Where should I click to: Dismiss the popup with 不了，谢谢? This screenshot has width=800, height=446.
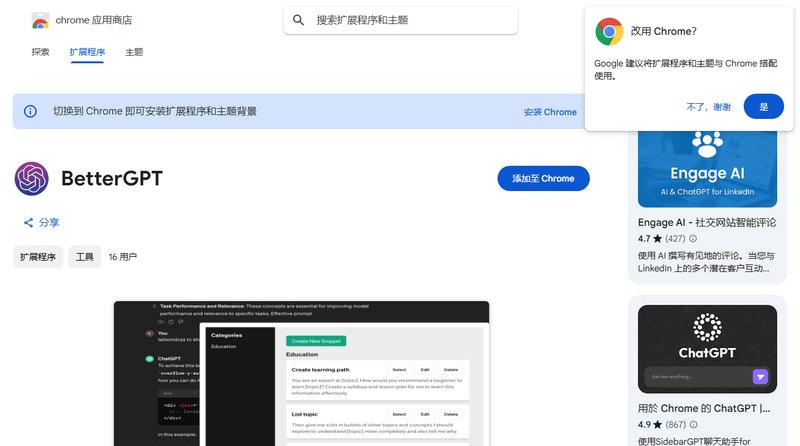(x=708, y=106)
